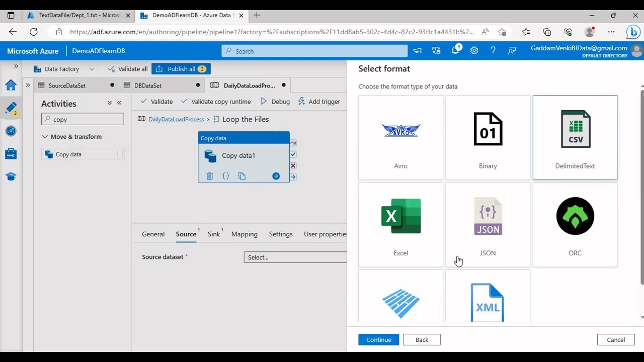
Task: Click the add output arrow on Copy data1
Action: point(276,176)
